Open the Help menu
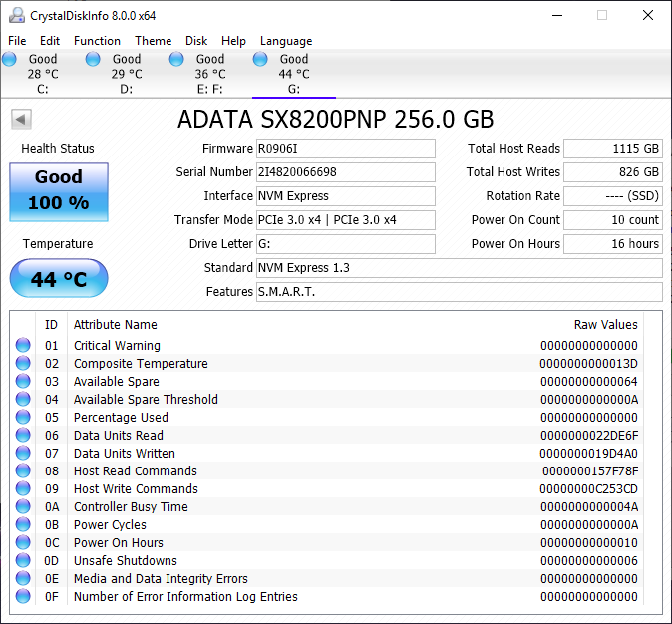This screenshot has width=672, height=624. [233, 41]
